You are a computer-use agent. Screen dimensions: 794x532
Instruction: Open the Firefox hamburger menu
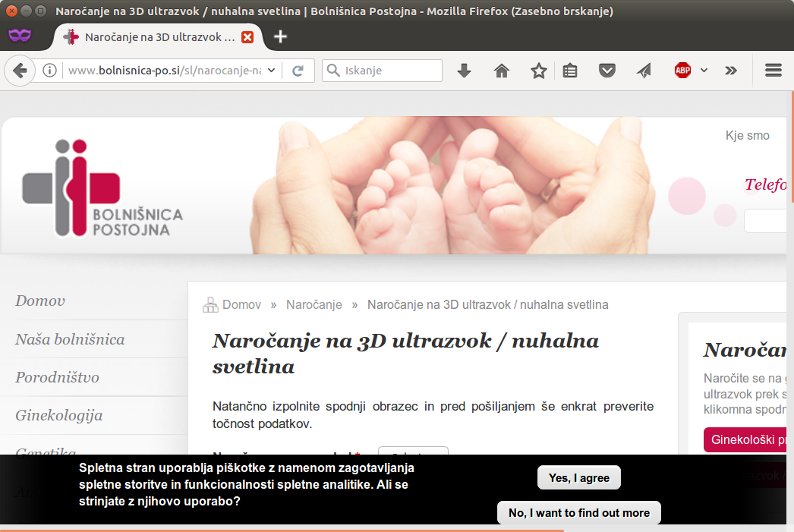tap(774, 71)
